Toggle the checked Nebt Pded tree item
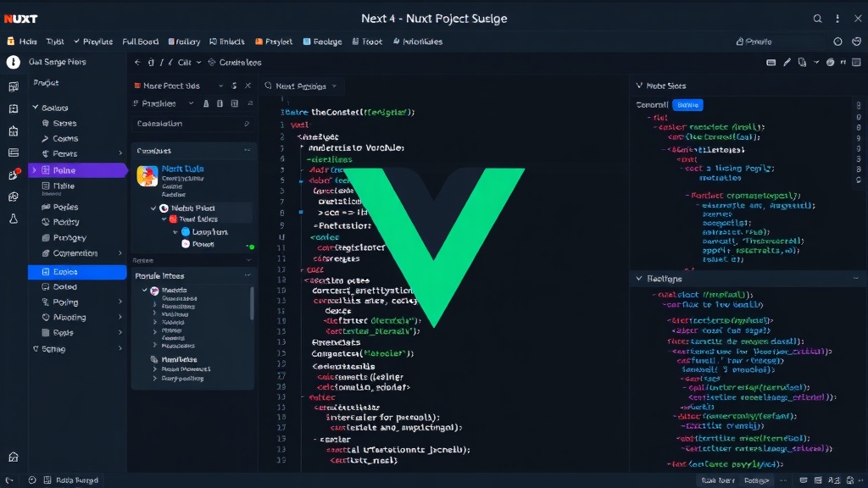 coord(153,208)
